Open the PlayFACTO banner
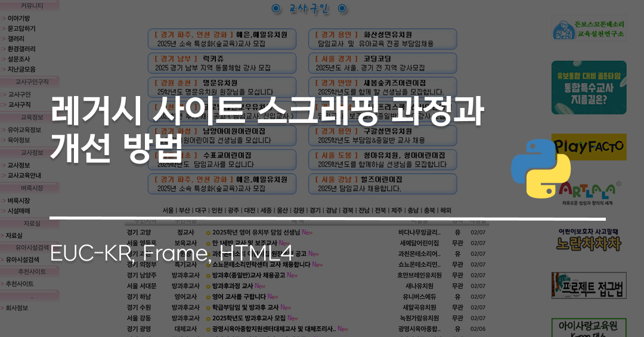The height and width of the screenshot is (337, 644). (x=589, y=147)
